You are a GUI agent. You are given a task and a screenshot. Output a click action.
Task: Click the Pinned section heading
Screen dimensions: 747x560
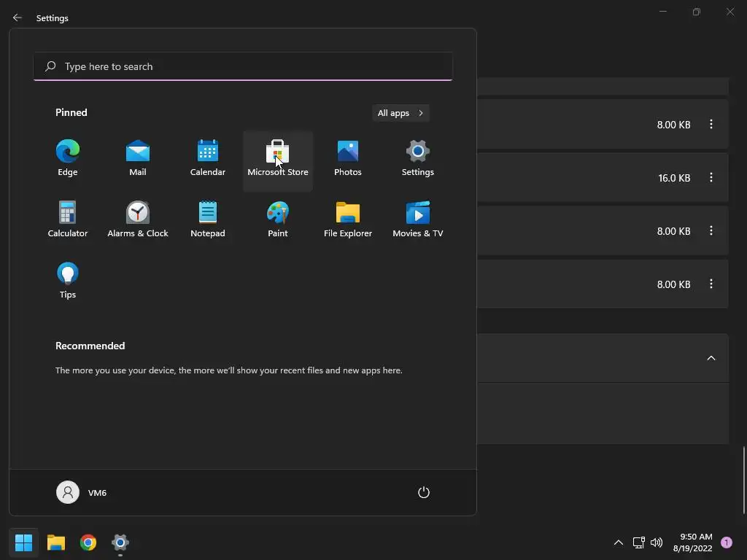pyautogui.click(x=71, y=112)
